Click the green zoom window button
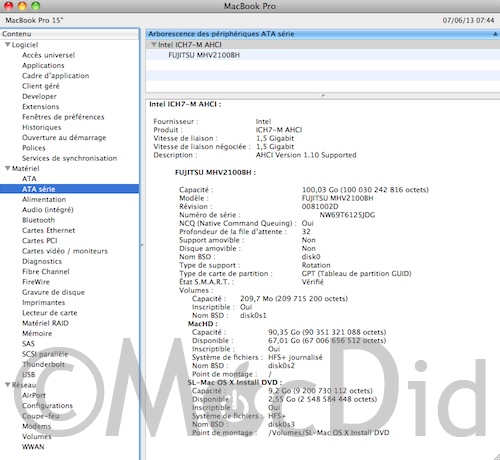 [36, 6]
